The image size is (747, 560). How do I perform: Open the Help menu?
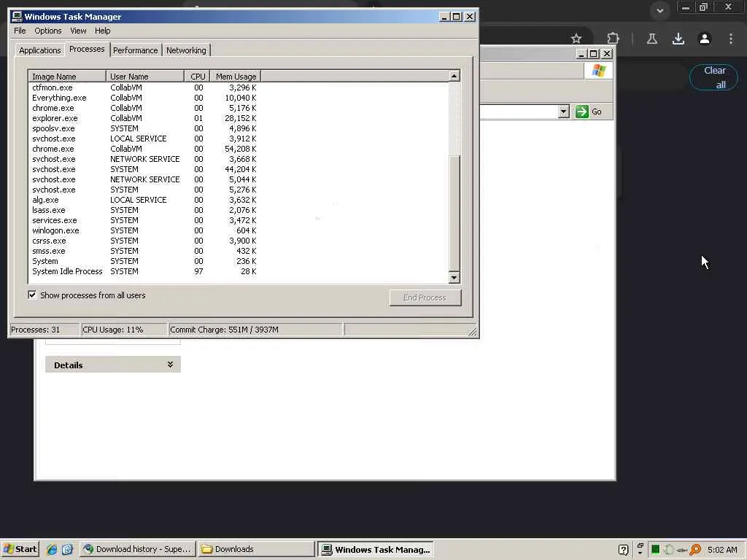(102, 31)
